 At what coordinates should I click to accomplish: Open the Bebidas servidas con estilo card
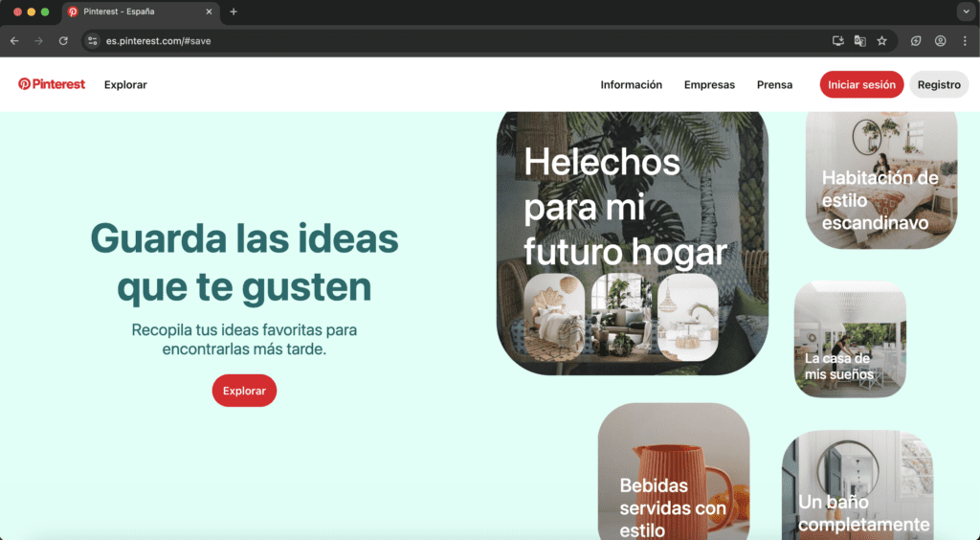coord(674,471)
